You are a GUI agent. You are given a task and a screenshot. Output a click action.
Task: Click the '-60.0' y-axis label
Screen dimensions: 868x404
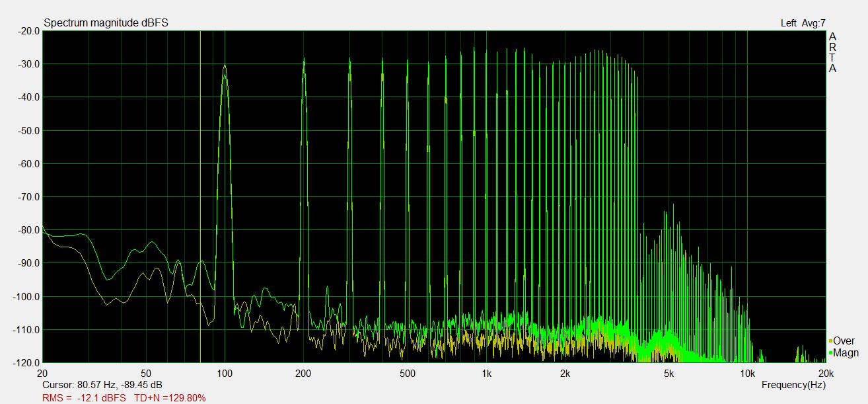(28, 163)
